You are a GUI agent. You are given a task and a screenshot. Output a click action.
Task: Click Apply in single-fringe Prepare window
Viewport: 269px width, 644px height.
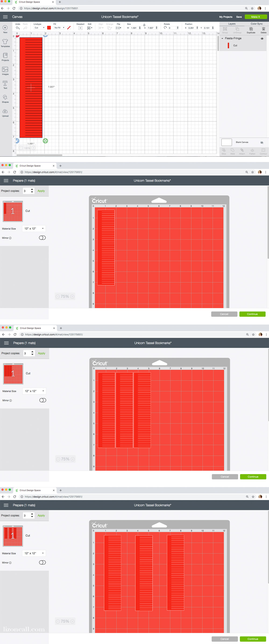[x=41, y=191]
